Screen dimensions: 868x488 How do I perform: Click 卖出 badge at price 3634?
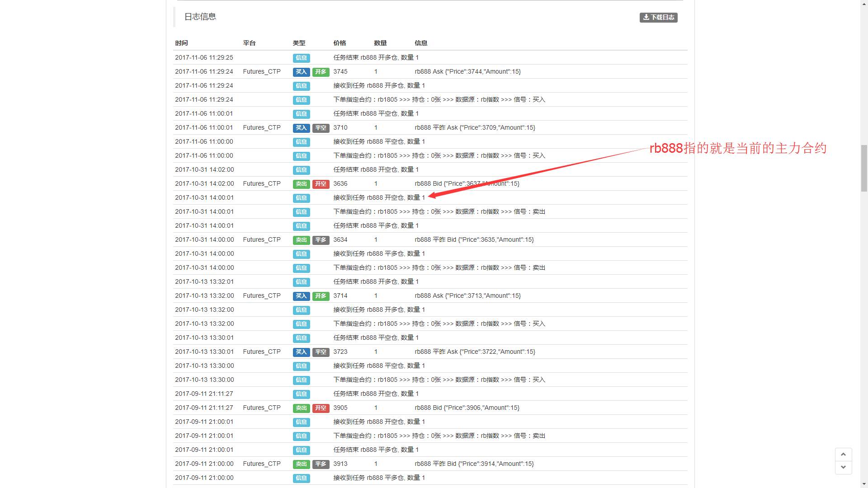pos(301,240)
